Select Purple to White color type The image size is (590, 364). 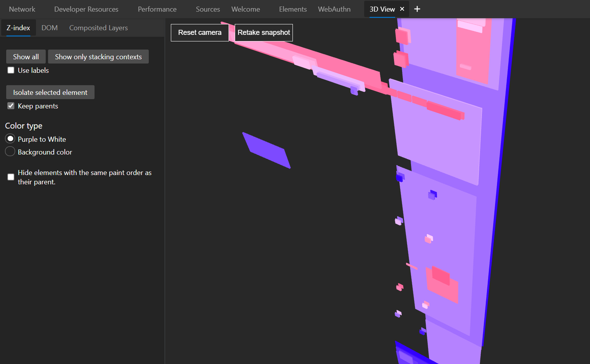pos(10,139)
